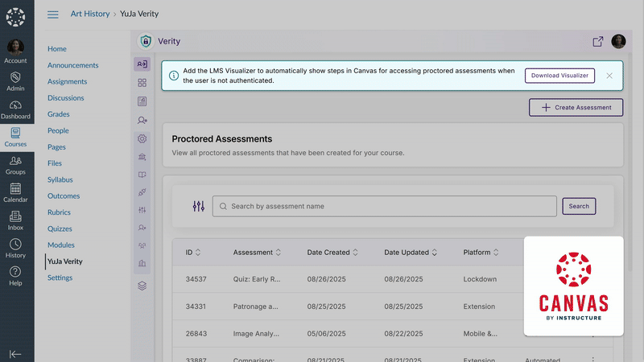The width and height of the screenshot is (644, 362).
Task: Open the open-book icon in Verity sidebar
Action: pos(142,175)
